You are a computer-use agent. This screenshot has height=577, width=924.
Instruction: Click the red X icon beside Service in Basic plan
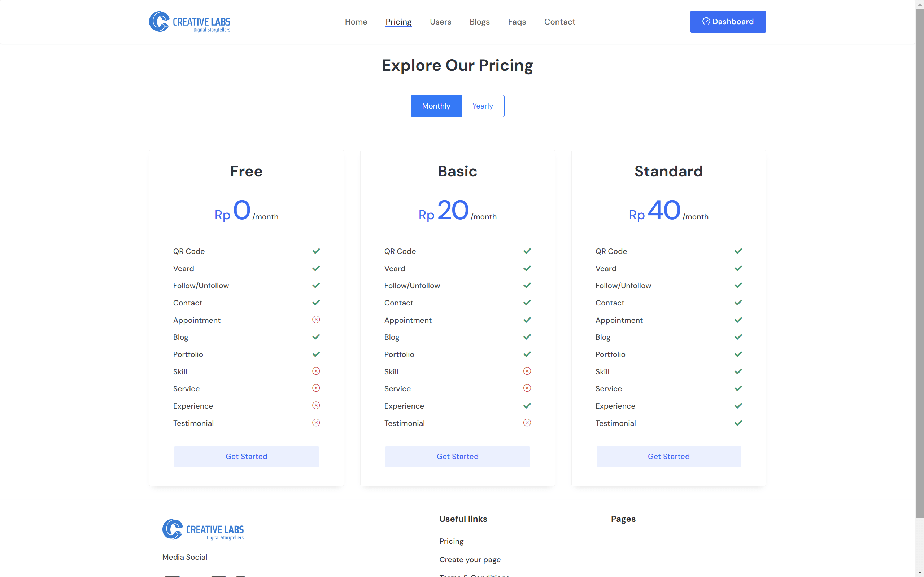pos(527,388)
